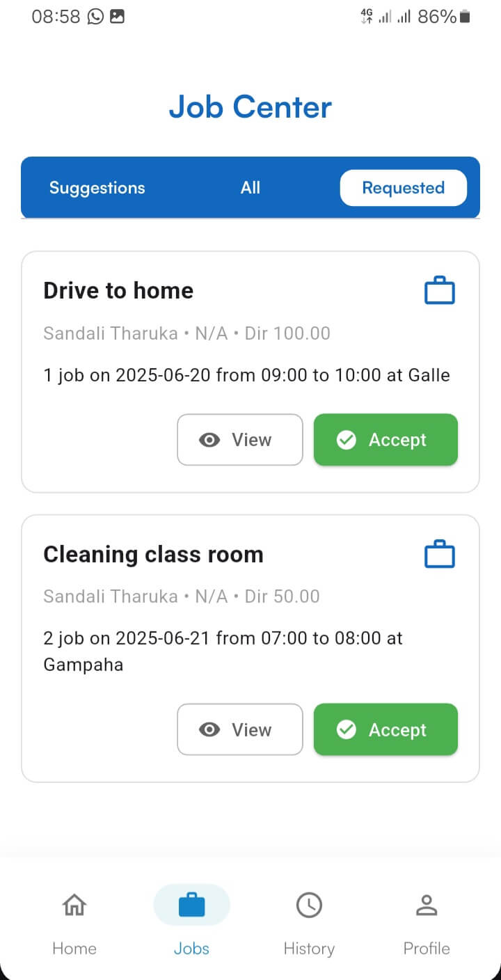Open History clock icon in bottom bar
Image resolution: width=501 pixels, height=980 pixels.
(x=309, y=905)
